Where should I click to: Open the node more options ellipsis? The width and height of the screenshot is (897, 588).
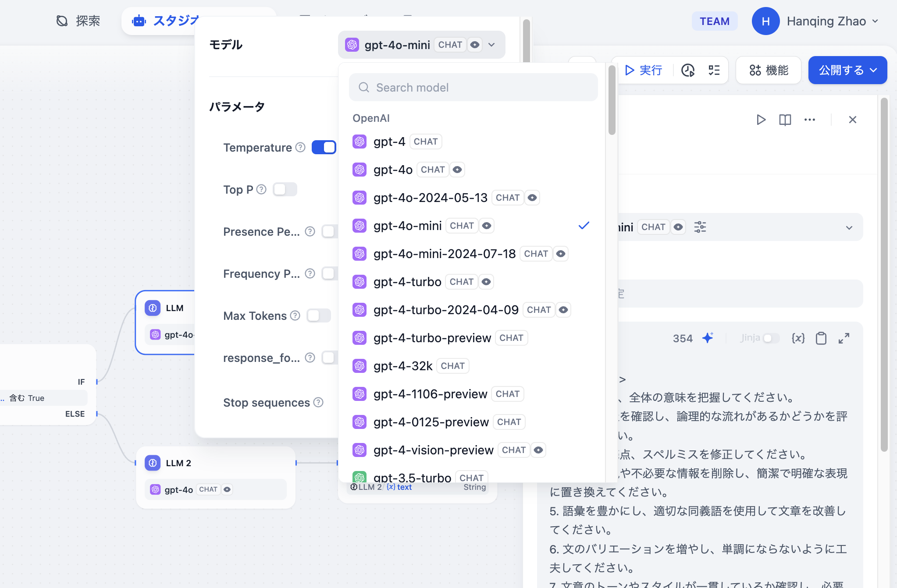click(x=809, y=120)
